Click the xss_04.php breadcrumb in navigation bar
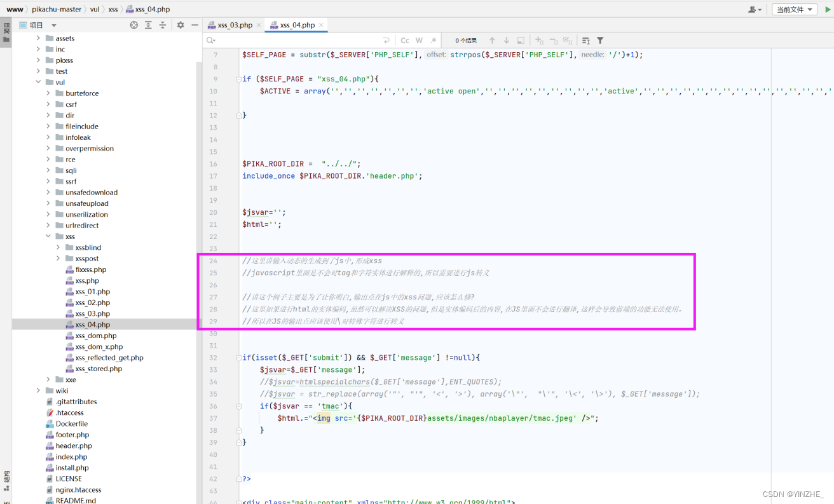This screenshot has width=834, height=504. click(147, 10)
